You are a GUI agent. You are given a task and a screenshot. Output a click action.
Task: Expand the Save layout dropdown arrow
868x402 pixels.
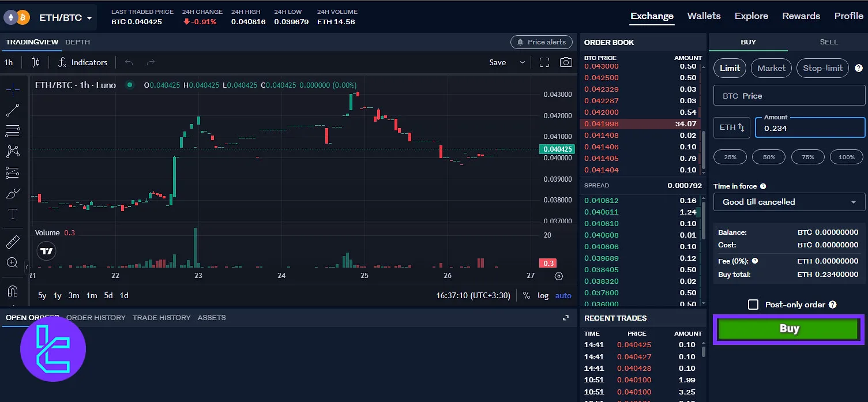[523, 62]
